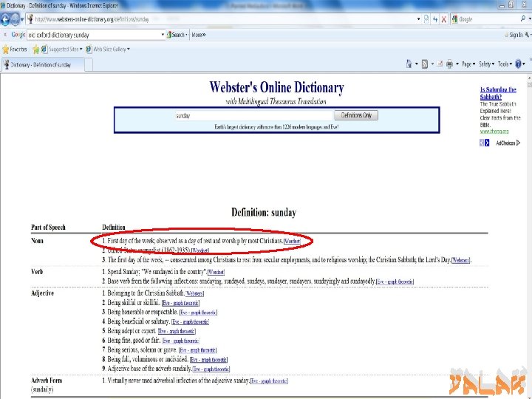This screenshot has width=532, height=399.
Task: Open Eve link after 'Being honorable or respectable'
Action: tap(199, 313)
